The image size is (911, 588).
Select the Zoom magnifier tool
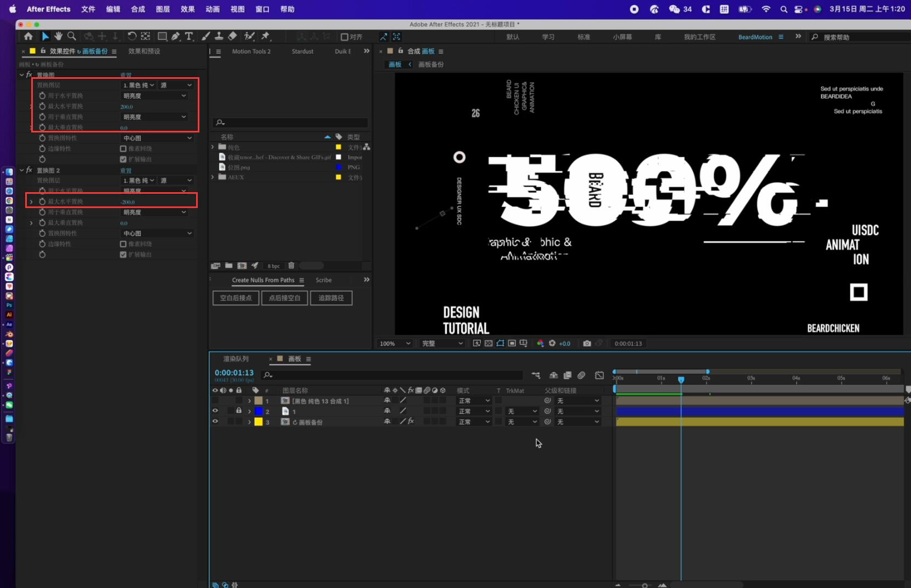coord(72,36)
